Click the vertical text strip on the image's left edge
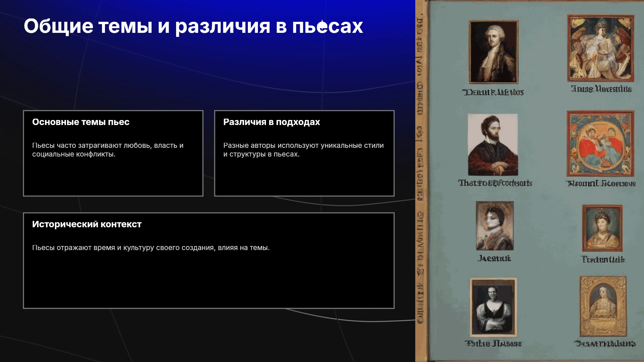The image size is (644, 362). 420,171
